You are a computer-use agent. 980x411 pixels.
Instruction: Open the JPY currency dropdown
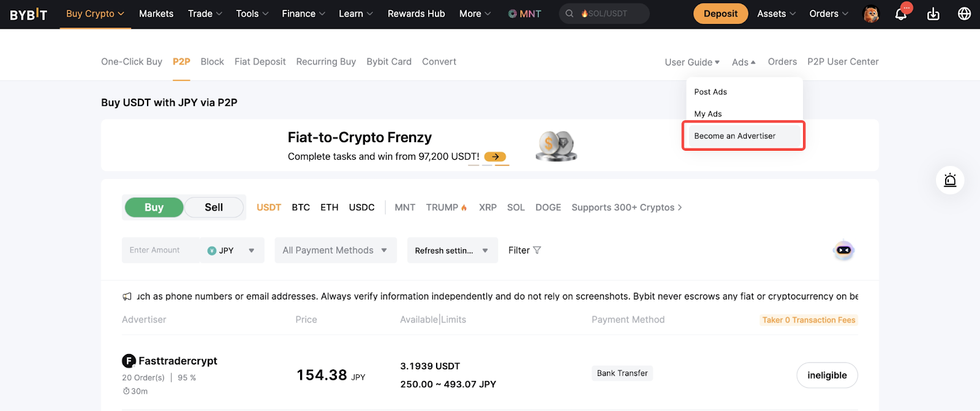232,251
